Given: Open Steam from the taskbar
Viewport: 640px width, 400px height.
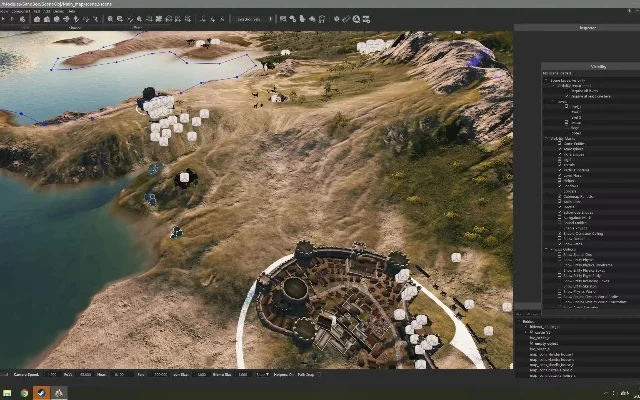Looking at the screenshot, I should tap(41, 393).
